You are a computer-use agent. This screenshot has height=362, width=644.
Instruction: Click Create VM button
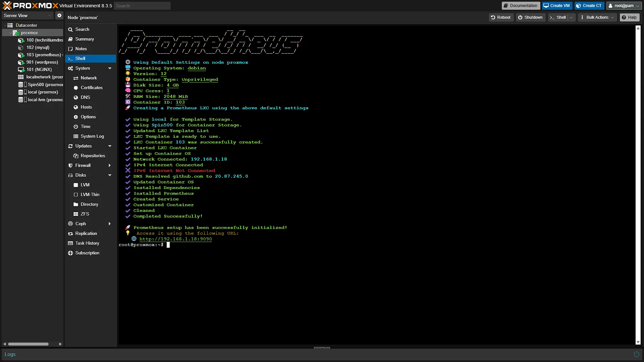(557, 6)
